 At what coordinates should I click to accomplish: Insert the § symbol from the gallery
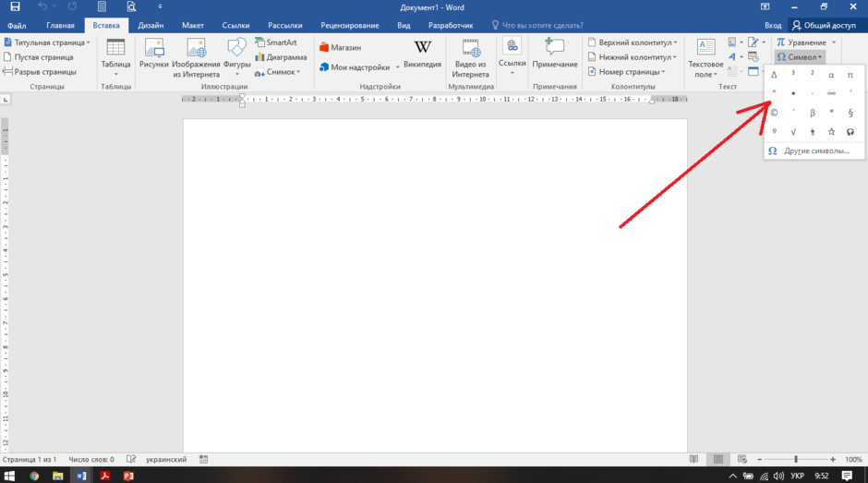point(850,113)
